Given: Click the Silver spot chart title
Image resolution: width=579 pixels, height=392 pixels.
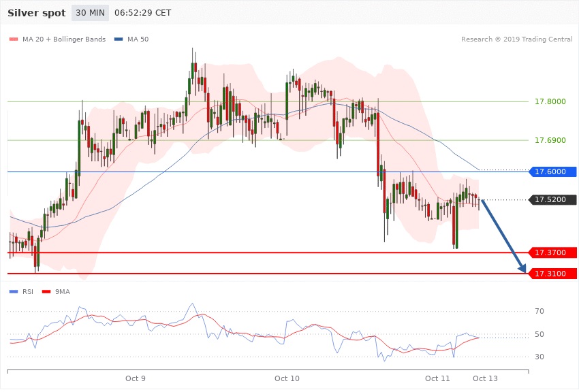Looking at the screenshot, I should click(36, 14).
